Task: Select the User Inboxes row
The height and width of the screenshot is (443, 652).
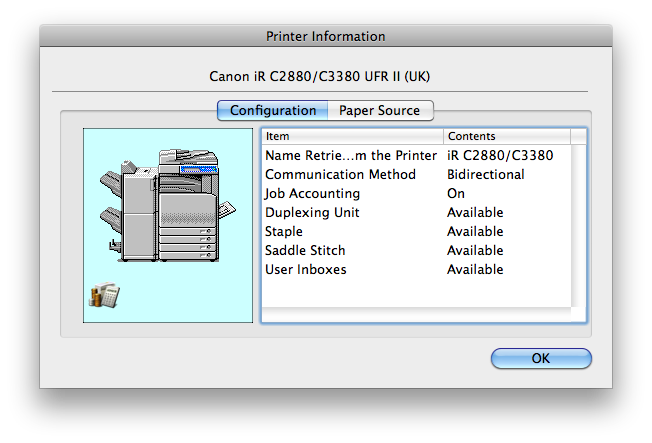Action: 417,270
